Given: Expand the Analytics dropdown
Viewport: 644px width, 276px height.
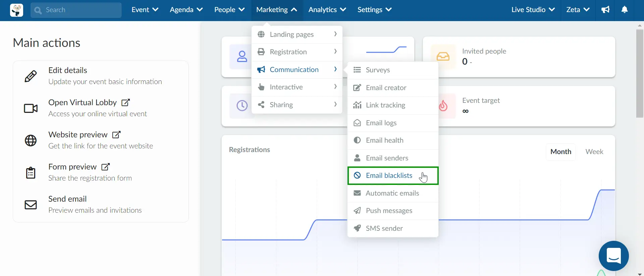Looking at the screenshot, I should tap(327, 10).
